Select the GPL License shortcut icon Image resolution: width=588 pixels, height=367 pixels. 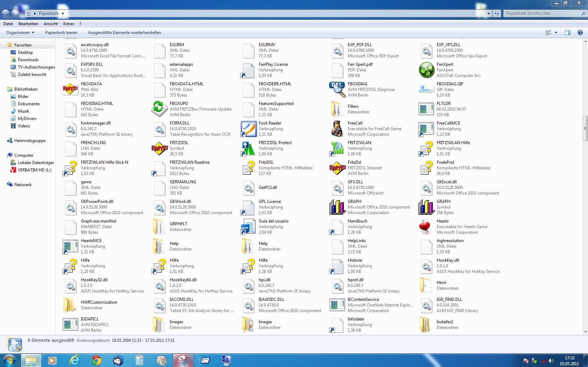coord(248,207)
